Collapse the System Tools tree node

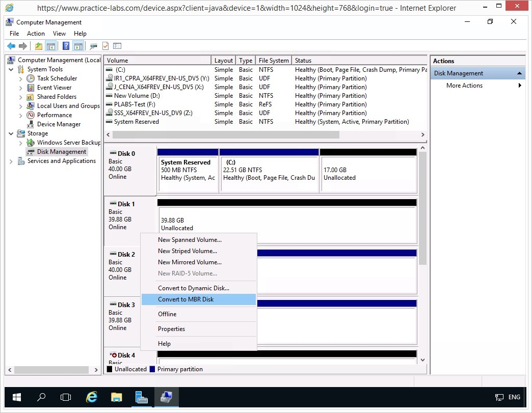pos(11,69)
